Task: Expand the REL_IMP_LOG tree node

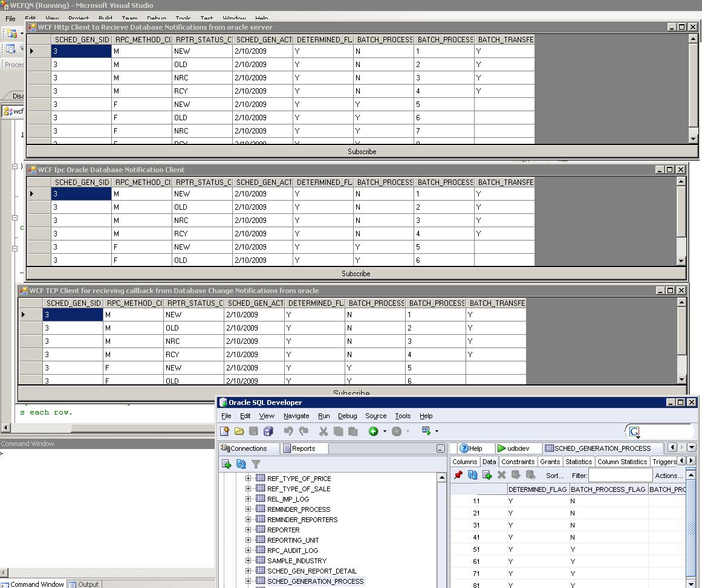Action: [248, 499]
